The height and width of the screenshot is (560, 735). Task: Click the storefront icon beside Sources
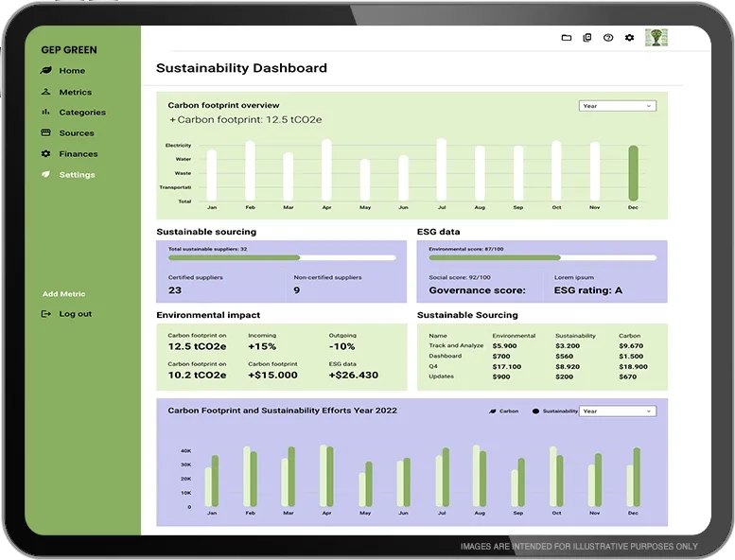click(45, 133)
